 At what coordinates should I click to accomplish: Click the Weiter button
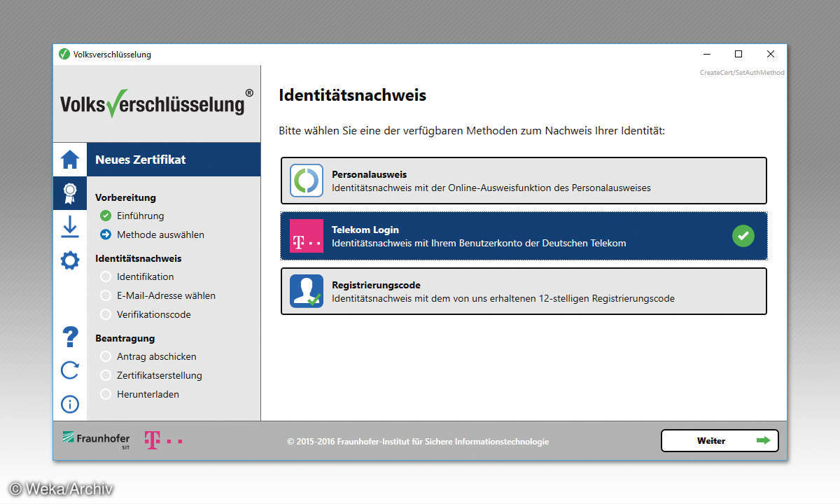click(720, 440)
